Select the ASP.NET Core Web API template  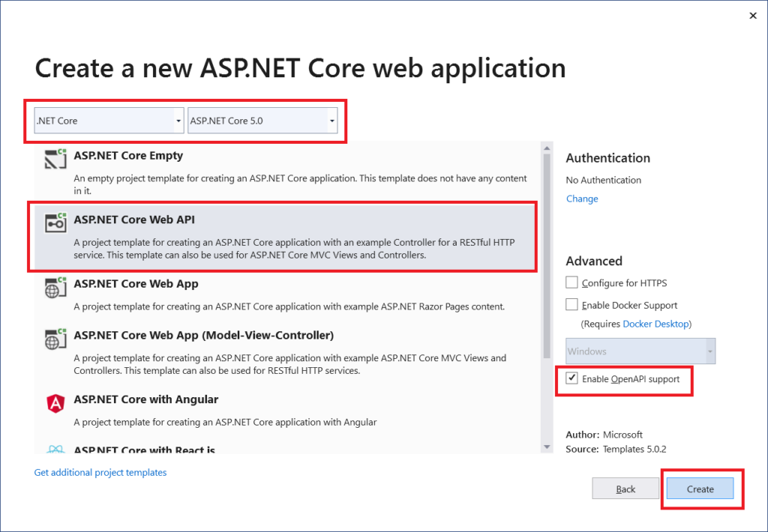point(284,237)
